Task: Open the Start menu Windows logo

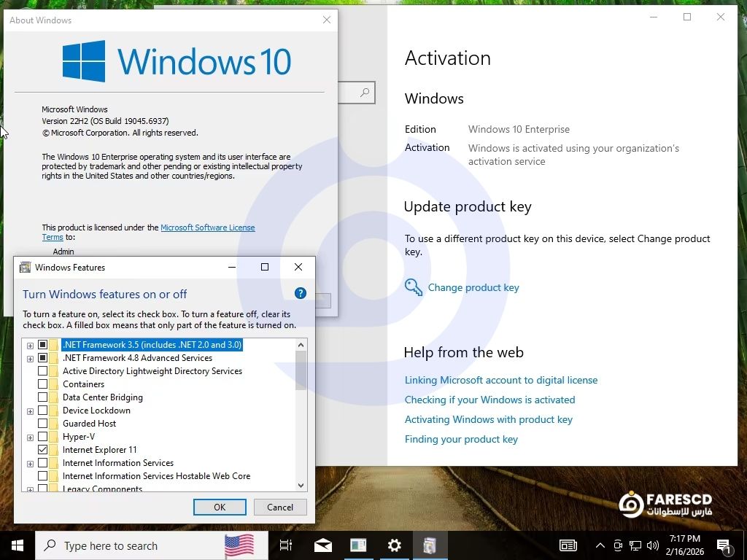Action: 18,545
